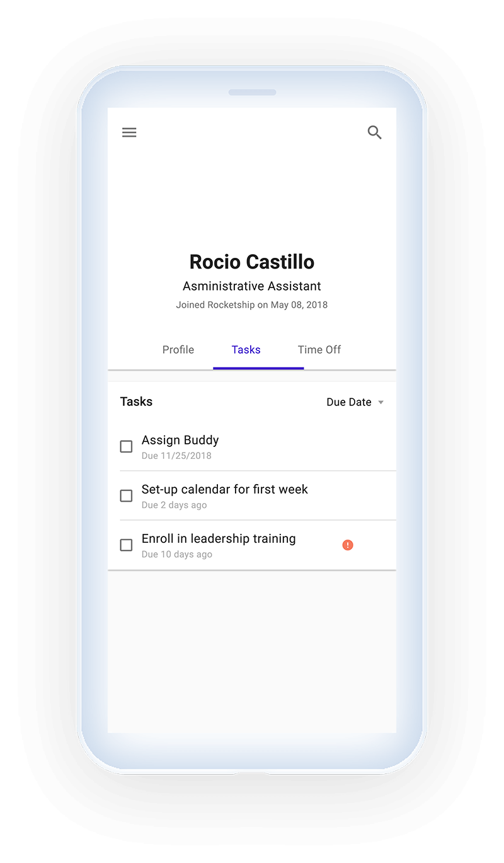Open the Assign Buddy task title

point(180,440)
